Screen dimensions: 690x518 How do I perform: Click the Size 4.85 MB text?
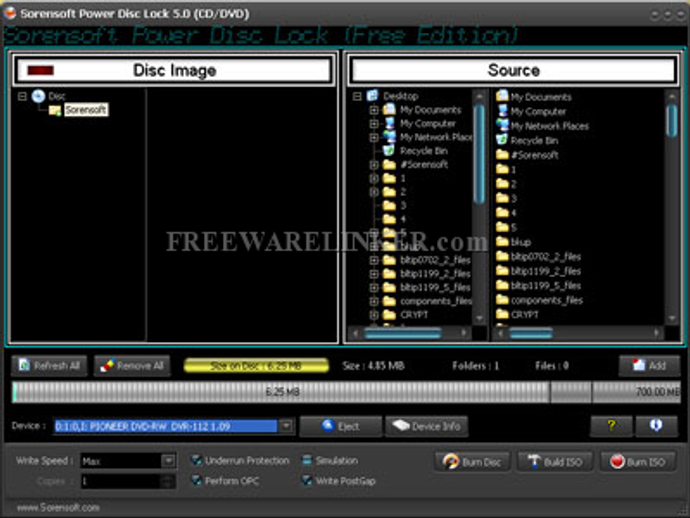373,366
